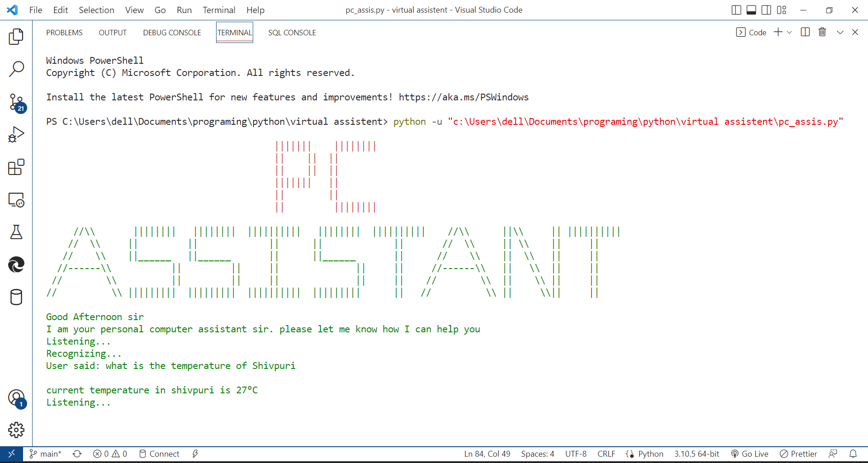Screen dimensions: 868x463
Task: Open the Edit menu
Action: tap(61, 10)
